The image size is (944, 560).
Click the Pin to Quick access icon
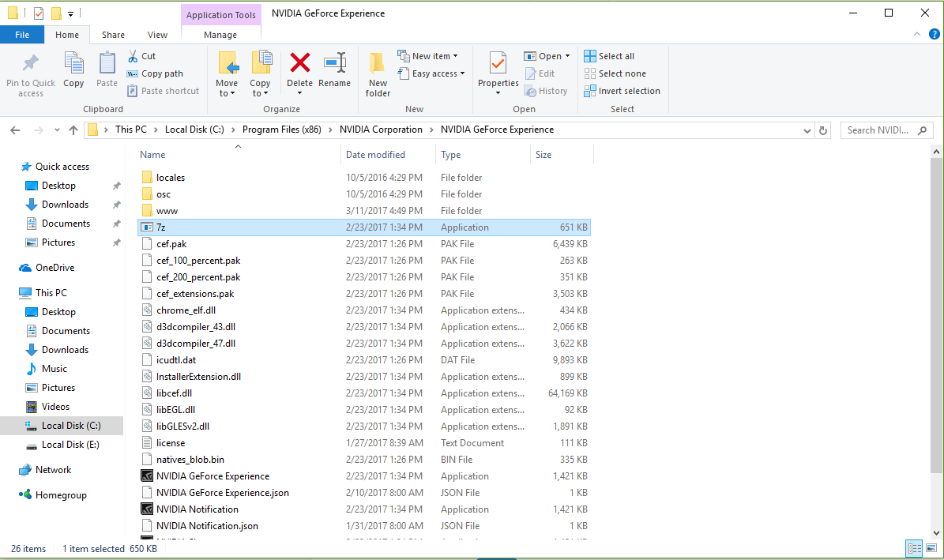point(30,63)
